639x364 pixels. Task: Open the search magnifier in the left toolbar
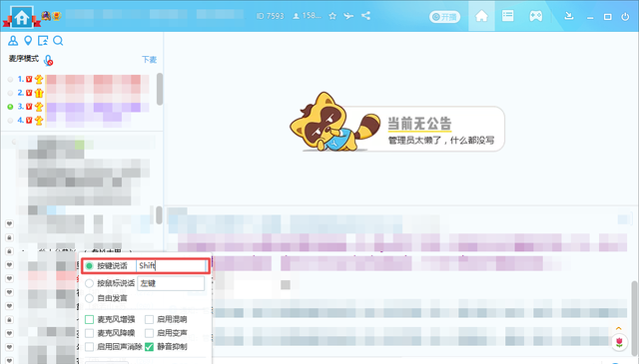coord(58,40)
